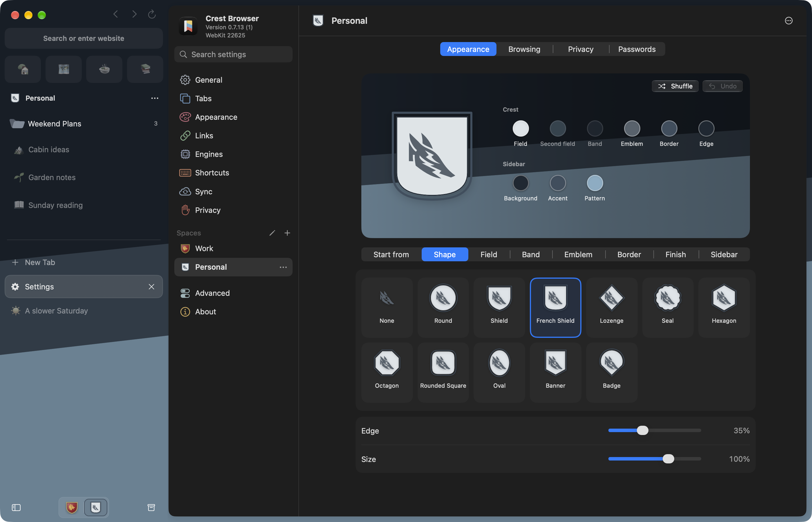Click the Search or enter website bar
The width and height of the screenshot is (812, 522).
point(84,38)
